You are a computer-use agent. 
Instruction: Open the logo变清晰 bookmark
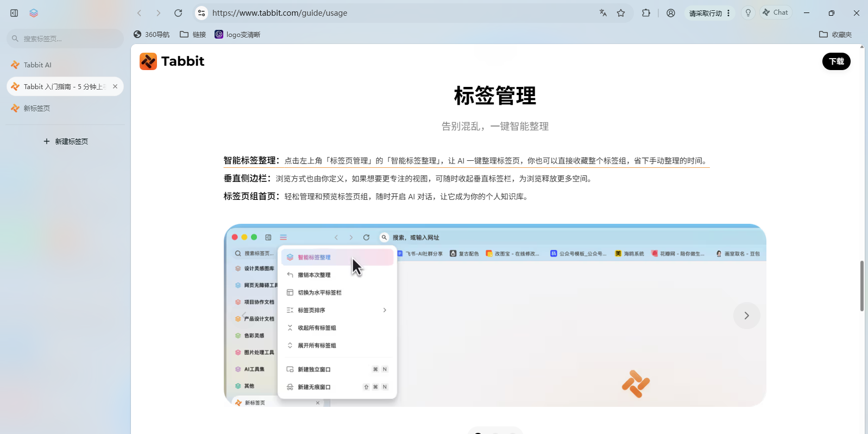pos(237,34)
